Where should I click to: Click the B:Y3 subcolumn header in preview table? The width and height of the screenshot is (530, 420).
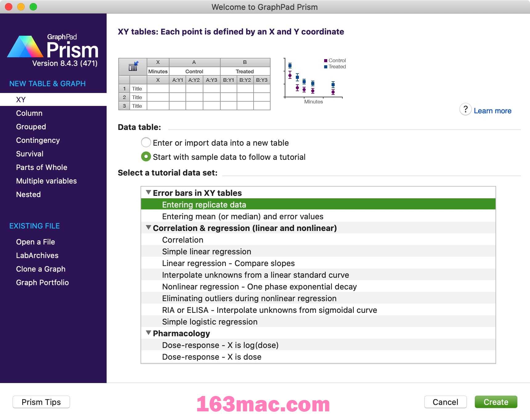pos(262,80)
